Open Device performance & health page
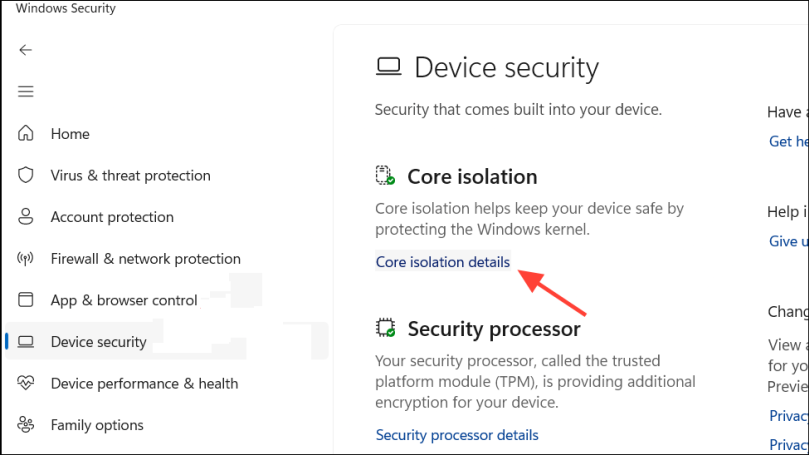809x455 pixels. click(x=144, y=383)
